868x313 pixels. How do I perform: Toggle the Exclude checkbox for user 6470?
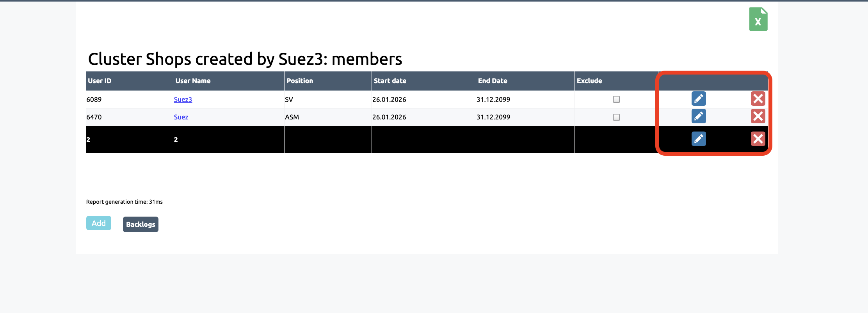tap(616, 117)
